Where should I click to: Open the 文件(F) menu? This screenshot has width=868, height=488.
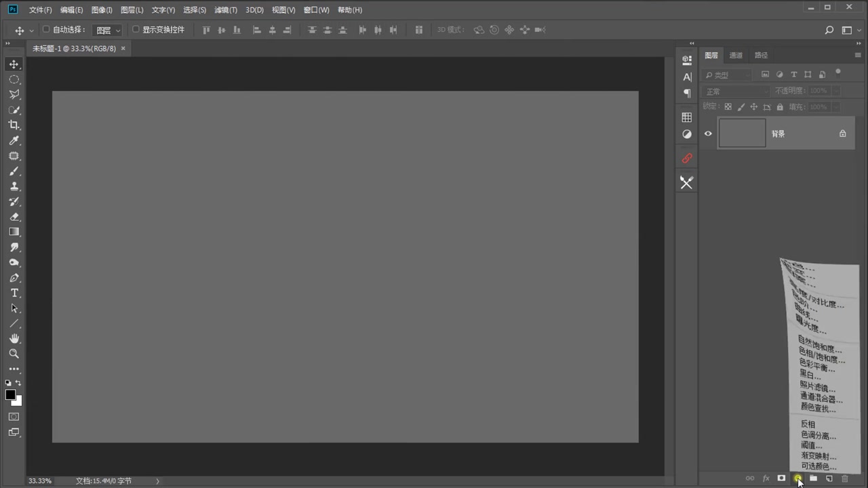(41, 10)
